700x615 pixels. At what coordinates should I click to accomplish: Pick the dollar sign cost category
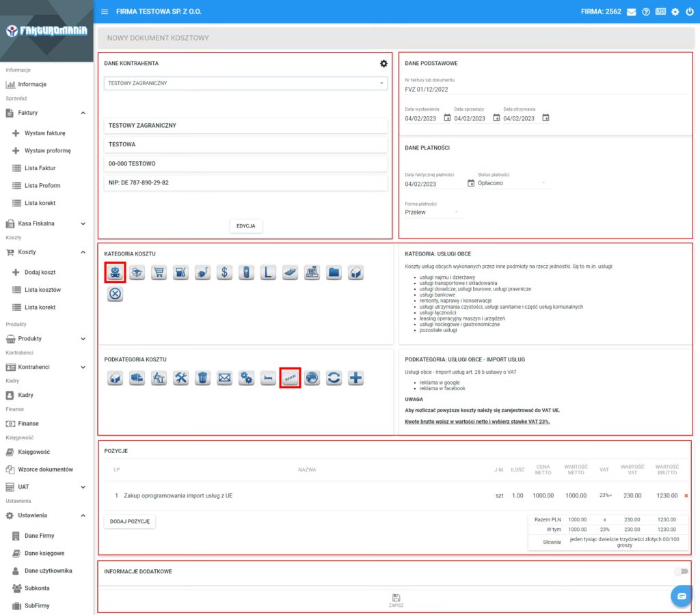tap(224, 273)
